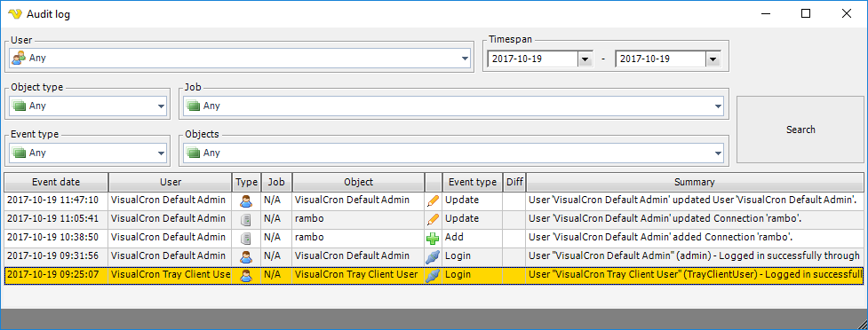Open the User dropdown list
This screenshot has width=868, height=330.
tap(465, 58)
